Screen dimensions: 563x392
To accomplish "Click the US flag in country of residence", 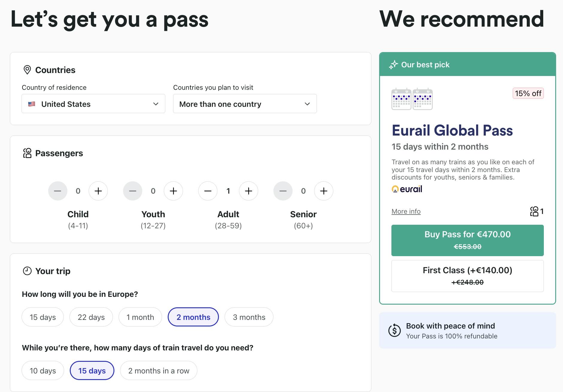I will coord(32,104).
